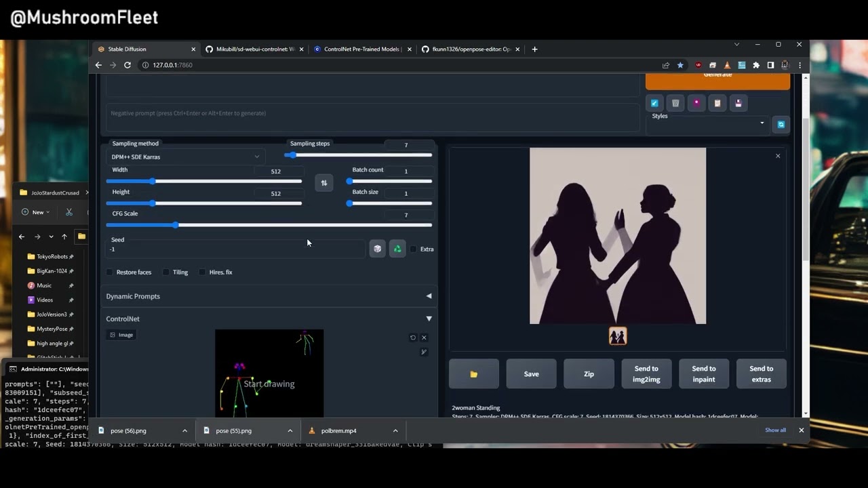Open a new browser tab
Screen dimensions: 868x488
click(x=534, y=49)
